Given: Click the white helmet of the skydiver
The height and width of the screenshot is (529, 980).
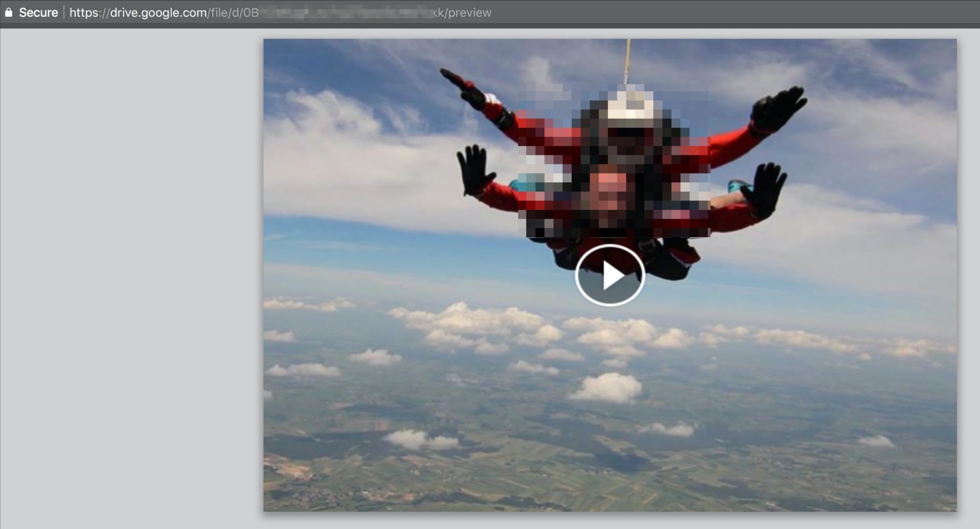Looking at the screenshot, I should 630,109.
